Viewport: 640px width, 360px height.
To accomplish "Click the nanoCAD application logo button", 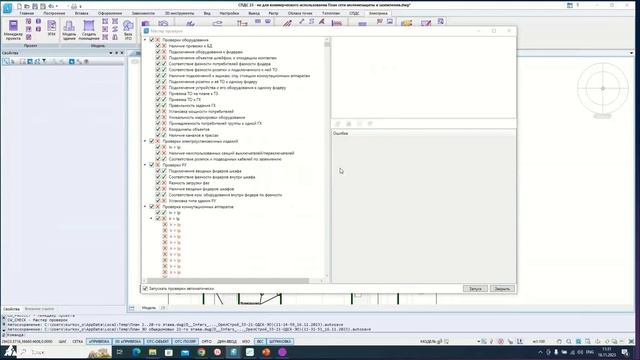I will [x=7, y=7].
